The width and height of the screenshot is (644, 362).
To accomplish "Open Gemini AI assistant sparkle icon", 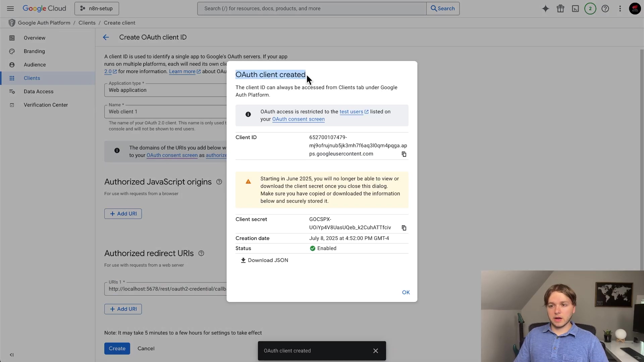I will tap(545, 8).
